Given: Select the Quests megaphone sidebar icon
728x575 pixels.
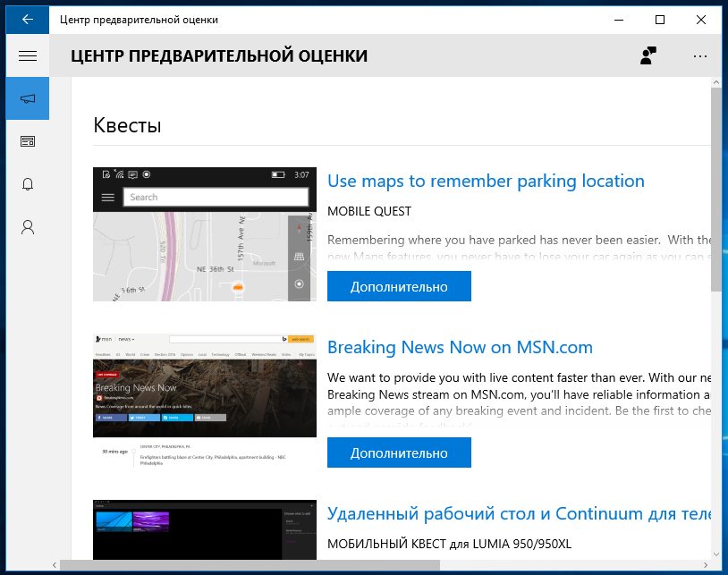Looking at the screenshot, I should (x=28, y=98).
